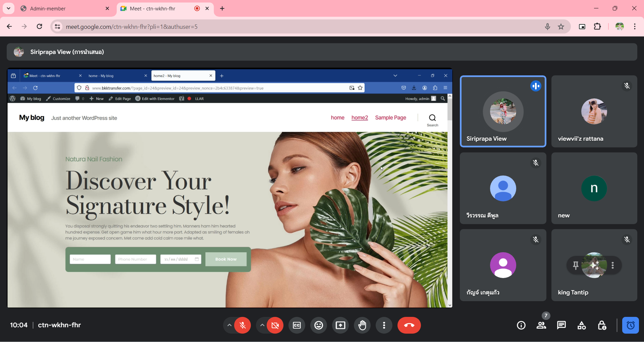
Task: Open the more options three-dot menu
Action: (x=384, y=325)
